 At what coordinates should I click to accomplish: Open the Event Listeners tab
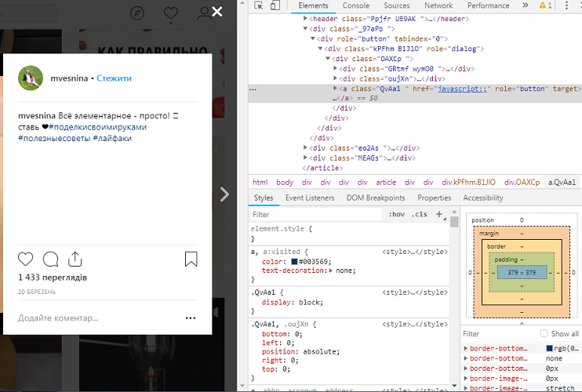click(310, 198)
